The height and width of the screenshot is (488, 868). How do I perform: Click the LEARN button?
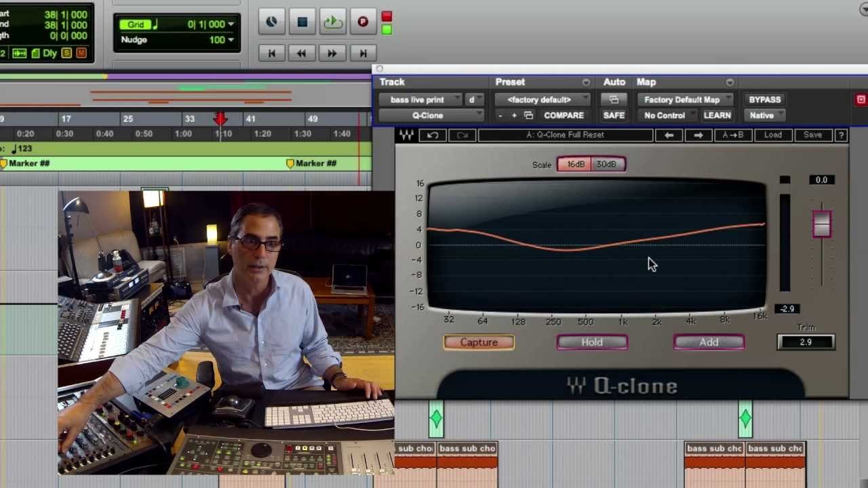(717, 115)
